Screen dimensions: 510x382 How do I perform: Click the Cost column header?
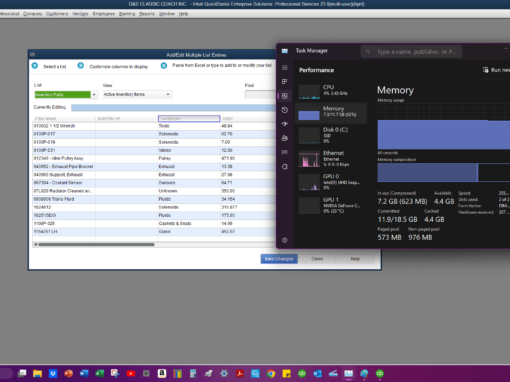pos(248,119)
